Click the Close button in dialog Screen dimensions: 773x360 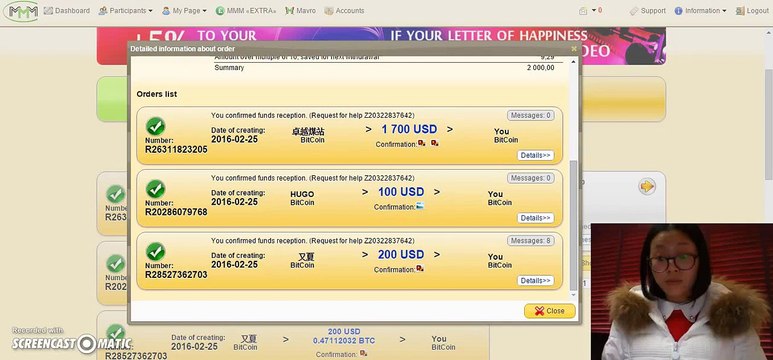(x=550, y=311)
